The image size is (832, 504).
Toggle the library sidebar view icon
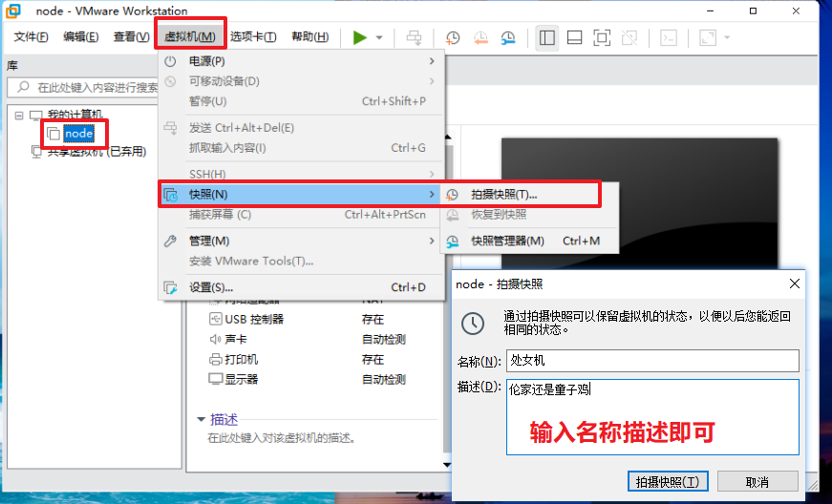(x=547, y=37)
